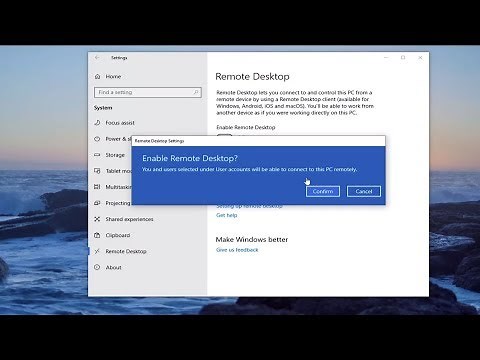Screen dimensions: 480x360
Task: Click the System section heading
Action: pos(103,108)
